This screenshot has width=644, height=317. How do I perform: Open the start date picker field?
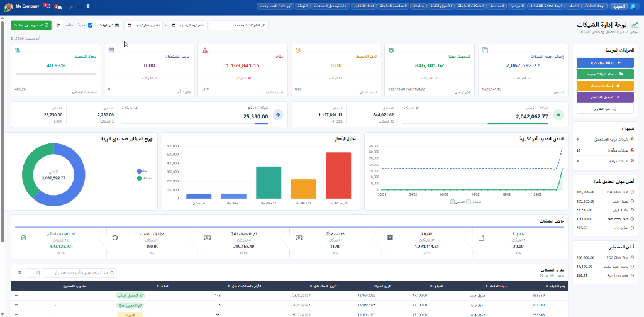click(187, 25)
